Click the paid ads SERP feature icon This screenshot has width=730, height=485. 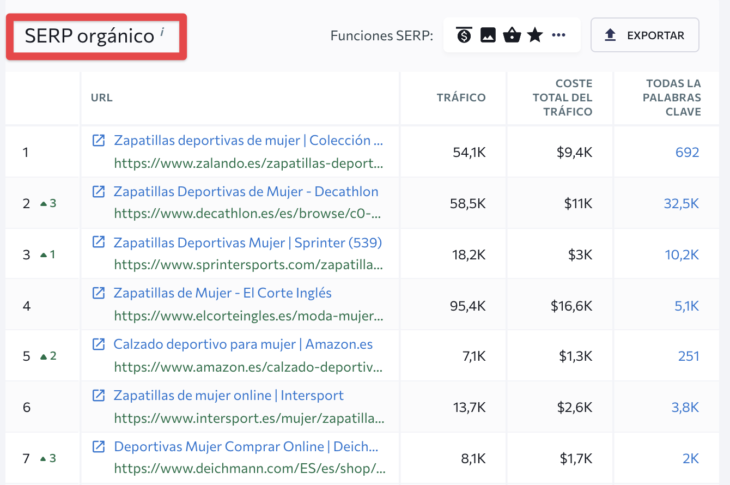[464, 35]
